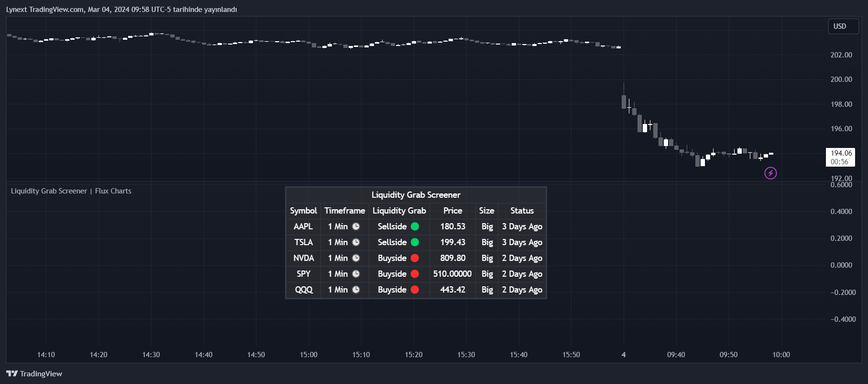Click the Lynext TradingView.com publish header

coord(121,10)
